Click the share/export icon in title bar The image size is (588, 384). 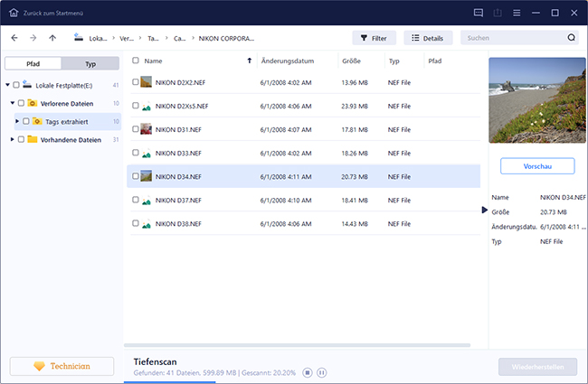point(498,13)
